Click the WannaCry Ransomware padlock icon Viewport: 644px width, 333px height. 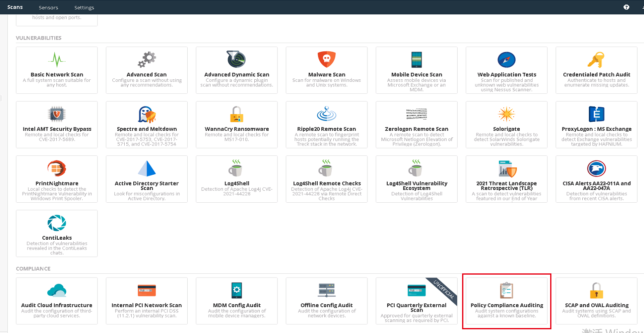[237, 114]
